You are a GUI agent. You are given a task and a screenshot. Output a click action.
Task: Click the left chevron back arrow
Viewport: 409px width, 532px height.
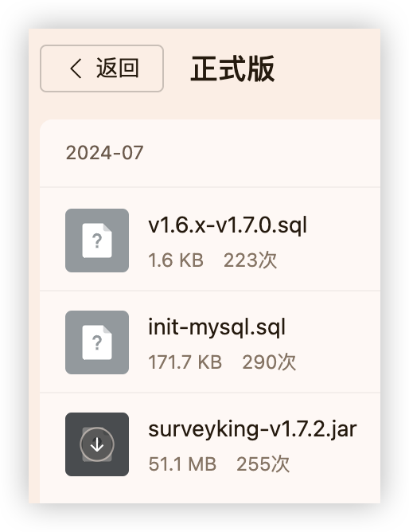coord(76,68)
